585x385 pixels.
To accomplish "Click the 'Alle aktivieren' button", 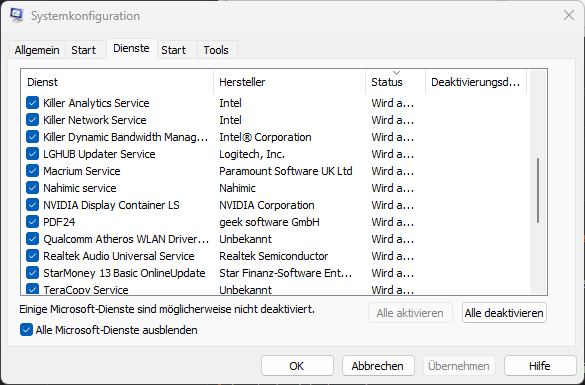I will pos(410,313).
